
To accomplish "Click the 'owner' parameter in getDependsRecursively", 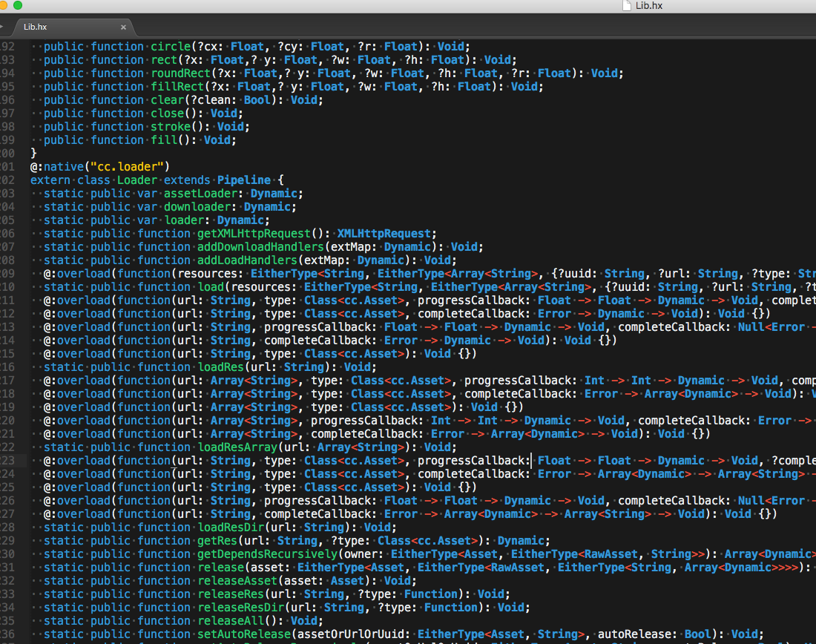I will click(x=361, y=554).
